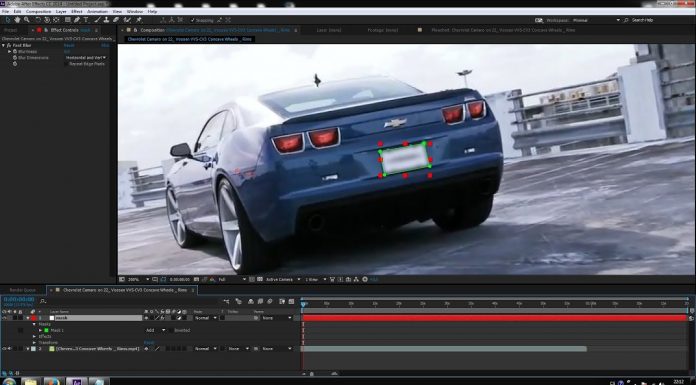Toggle the Snapping checkbox in the toolbar

pos(192,20)
